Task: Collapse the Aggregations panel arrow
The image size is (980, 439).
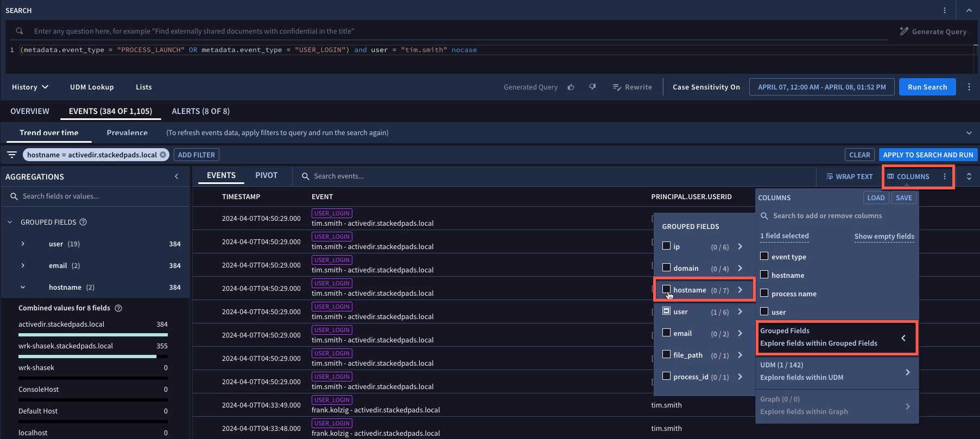Action: 176,176
